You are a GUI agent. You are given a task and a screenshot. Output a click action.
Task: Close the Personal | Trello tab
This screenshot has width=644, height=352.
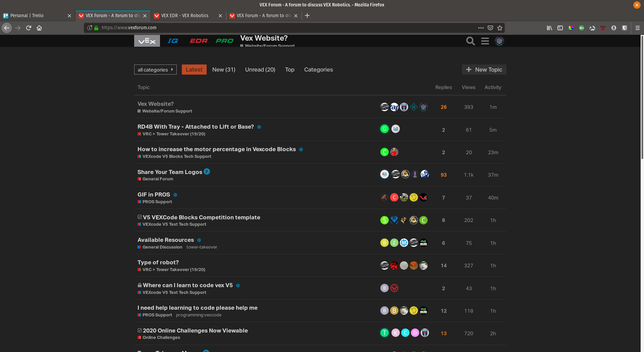[69, 16]
